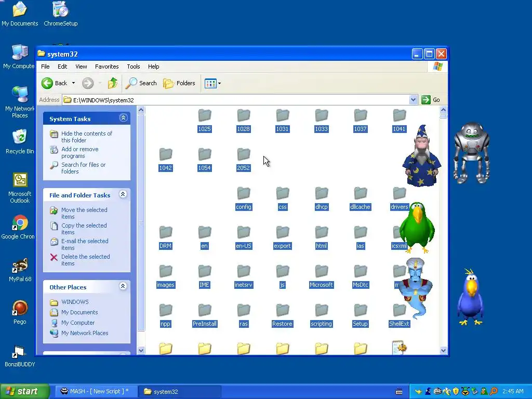The image size is (532, 399).
Task: Open My Computer in Other Places
Action: click(x=78, y=323)
